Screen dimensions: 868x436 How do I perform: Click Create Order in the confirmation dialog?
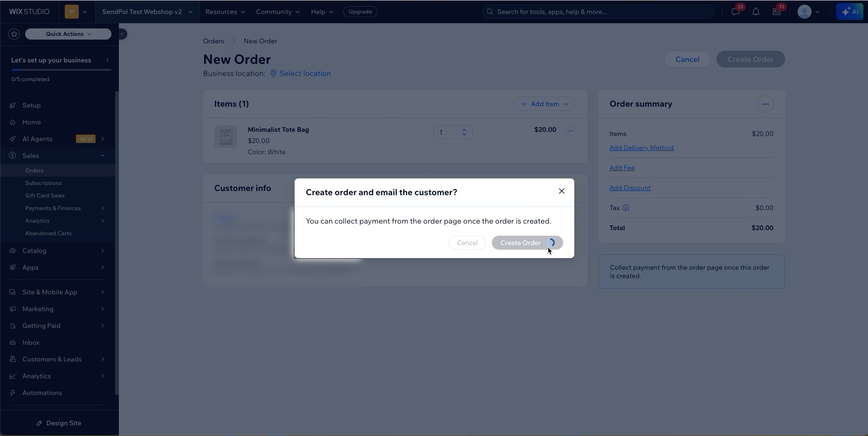(x=527, y=243)
